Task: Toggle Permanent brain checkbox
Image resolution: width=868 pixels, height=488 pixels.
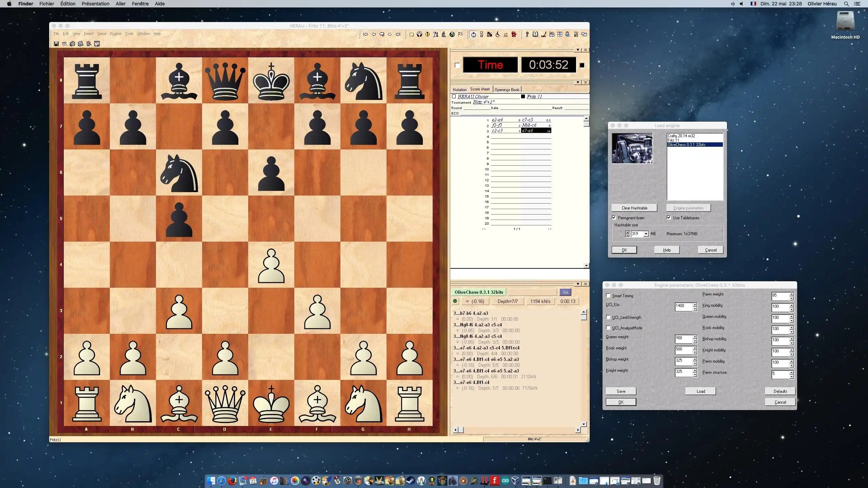Action: pyautogui.click(x=613, y=217)
